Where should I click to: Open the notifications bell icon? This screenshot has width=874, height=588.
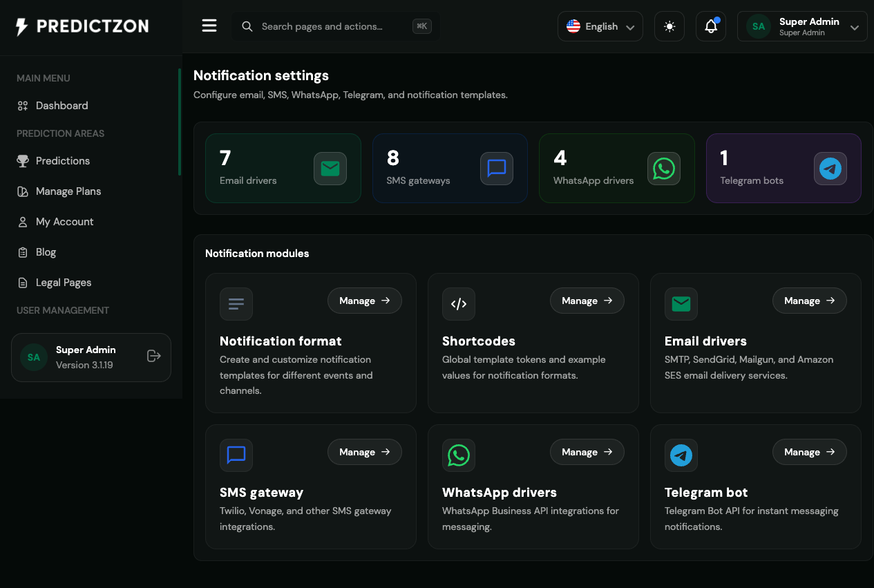(711, 26)
